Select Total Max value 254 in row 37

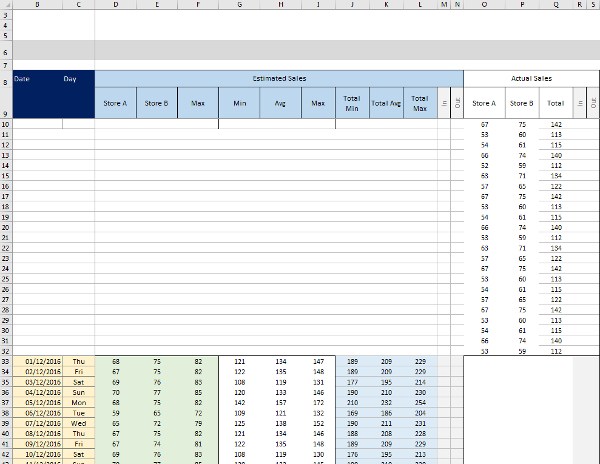(x=420, y=402)
